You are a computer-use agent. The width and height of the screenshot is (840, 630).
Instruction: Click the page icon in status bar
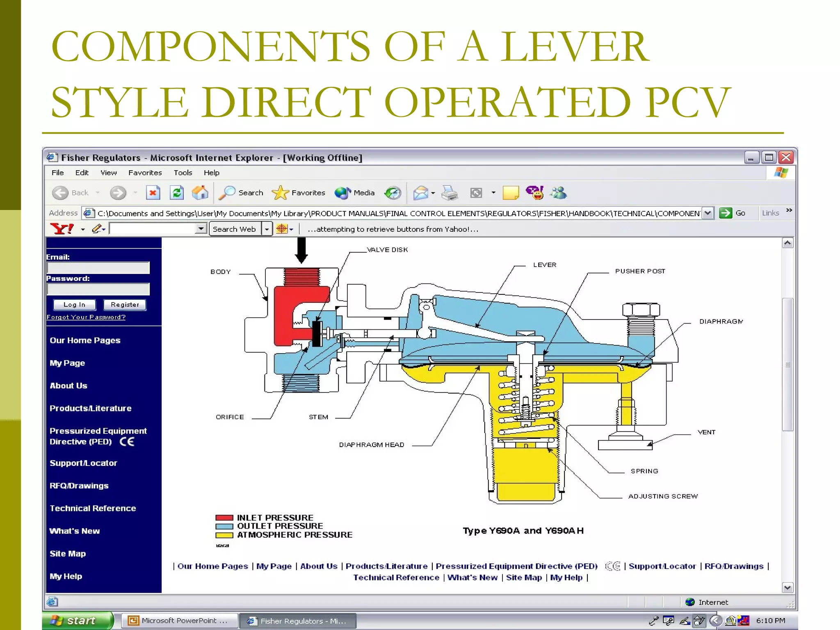[52, 602]
